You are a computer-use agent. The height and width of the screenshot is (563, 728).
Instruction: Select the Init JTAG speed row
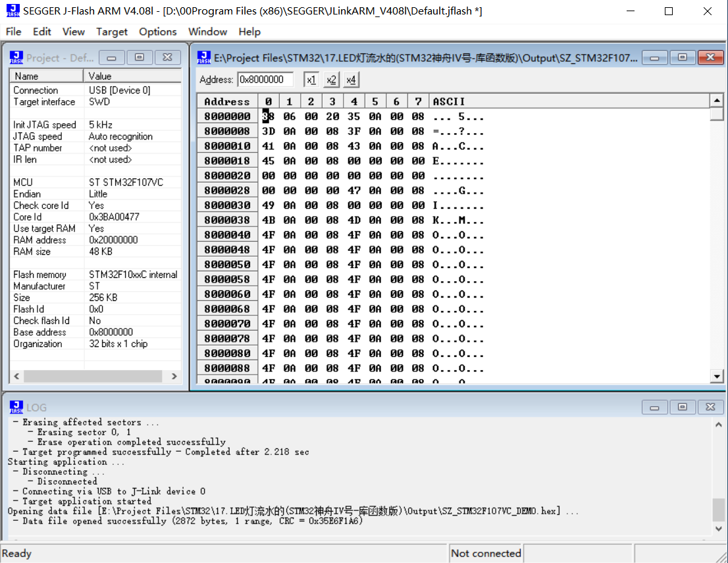click(x=95, y=125)
